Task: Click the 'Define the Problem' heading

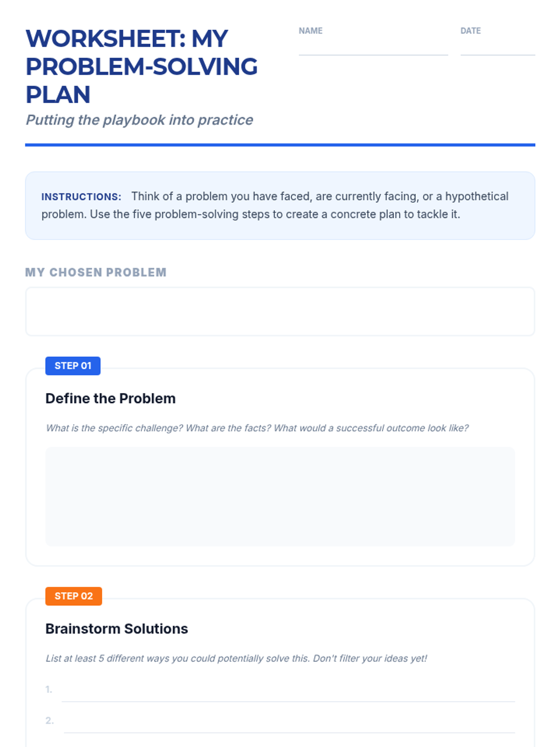Action: click(111, 398)
